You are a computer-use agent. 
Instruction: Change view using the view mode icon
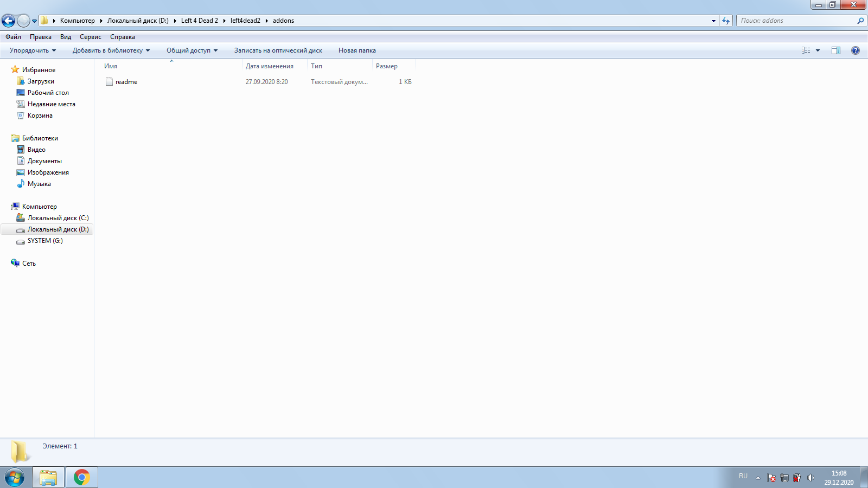point(806,50)
